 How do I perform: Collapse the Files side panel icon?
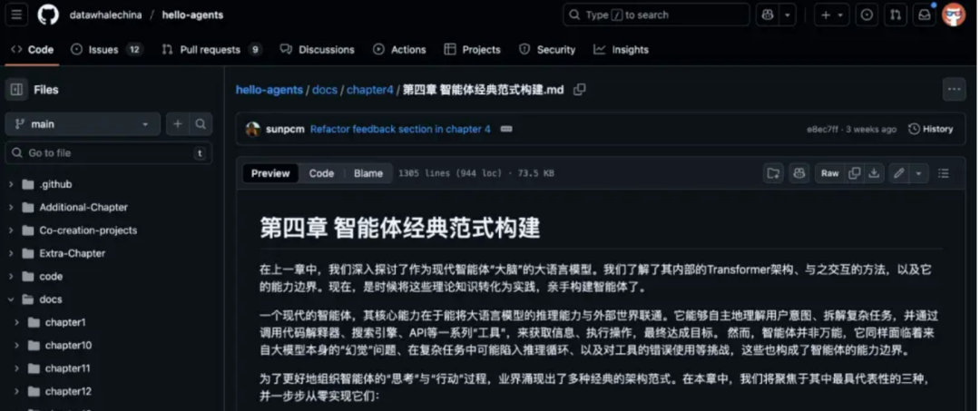click(17, 90)
